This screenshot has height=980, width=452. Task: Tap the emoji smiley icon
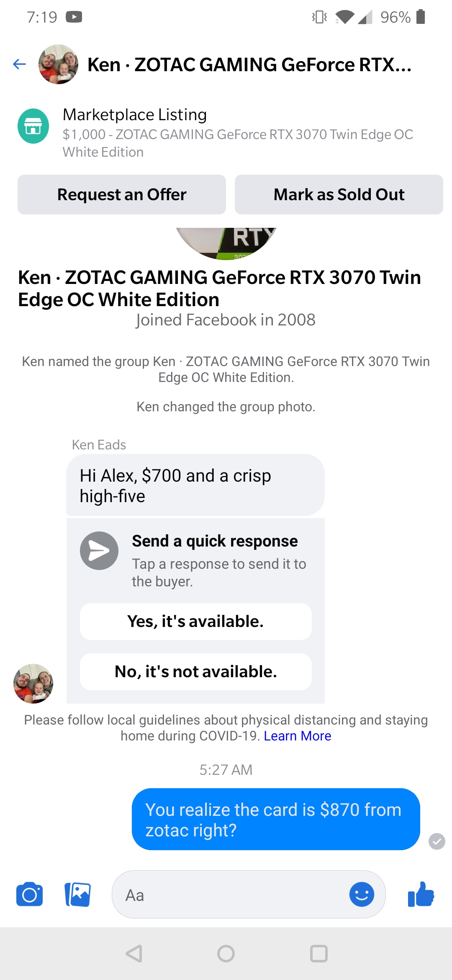point(362,895)
